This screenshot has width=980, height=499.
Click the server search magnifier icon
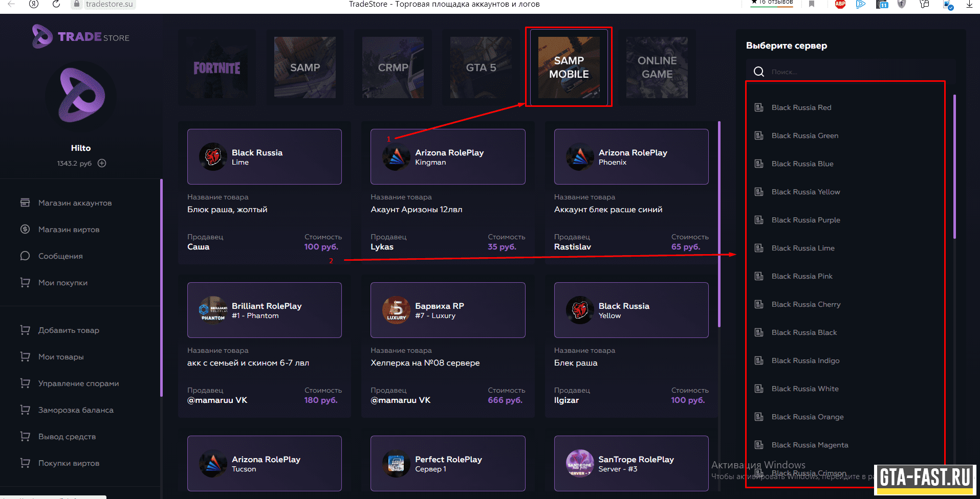point(759,72)
